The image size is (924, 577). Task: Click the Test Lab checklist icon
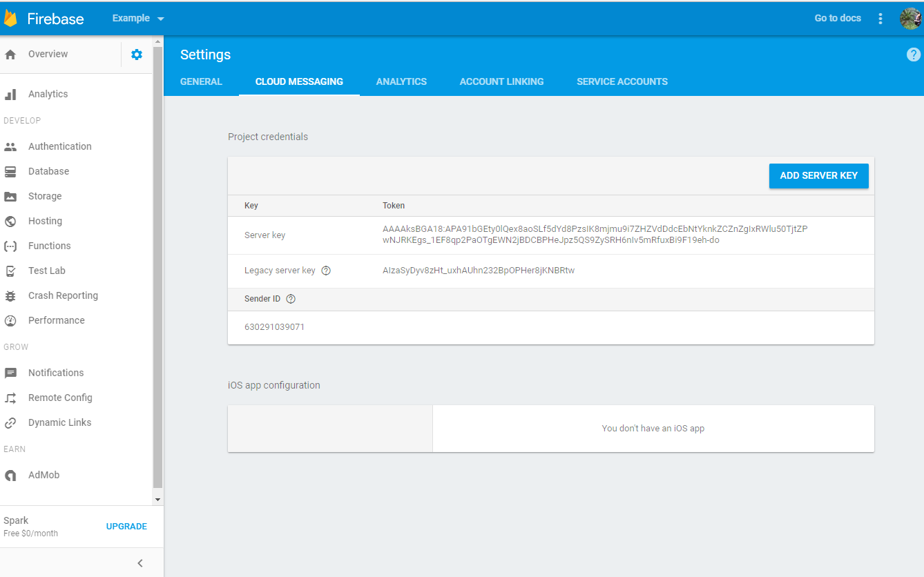pyautogui.click(x=10, y=271)
